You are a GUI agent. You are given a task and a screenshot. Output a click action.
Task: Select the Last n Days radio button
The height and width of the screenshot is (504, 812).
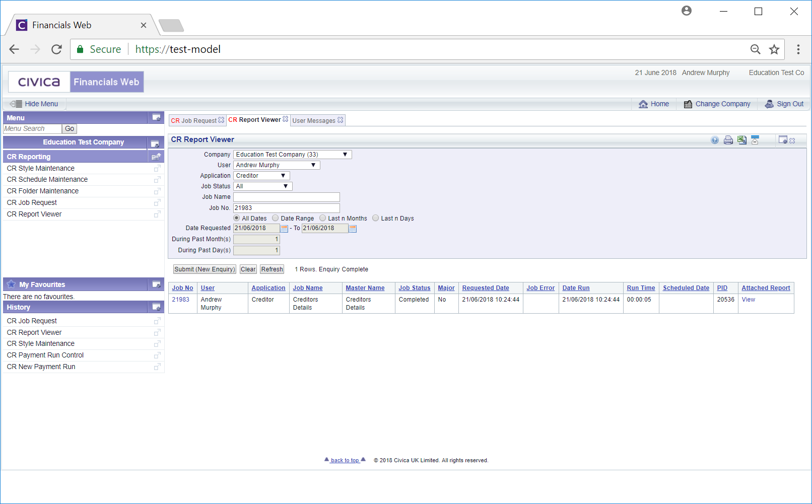pyautogui.click(x=376, y=218)
